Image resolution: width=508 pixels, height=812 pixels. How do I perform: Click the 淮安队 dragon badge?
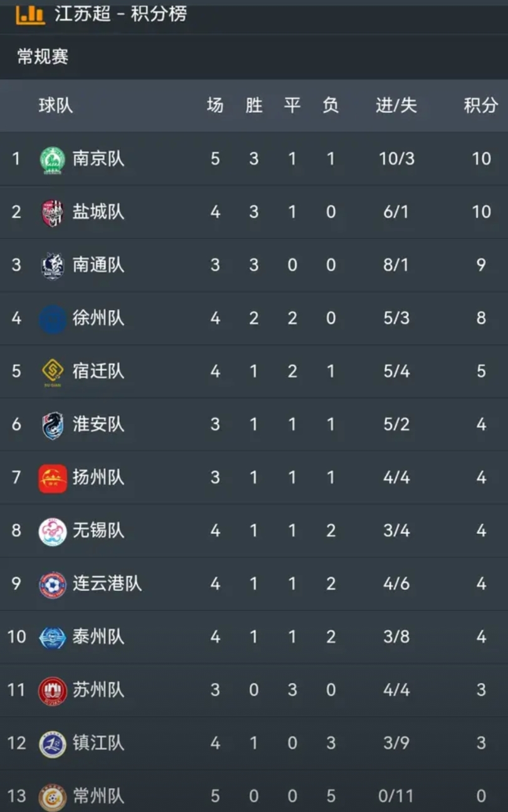tap(53, 425)
